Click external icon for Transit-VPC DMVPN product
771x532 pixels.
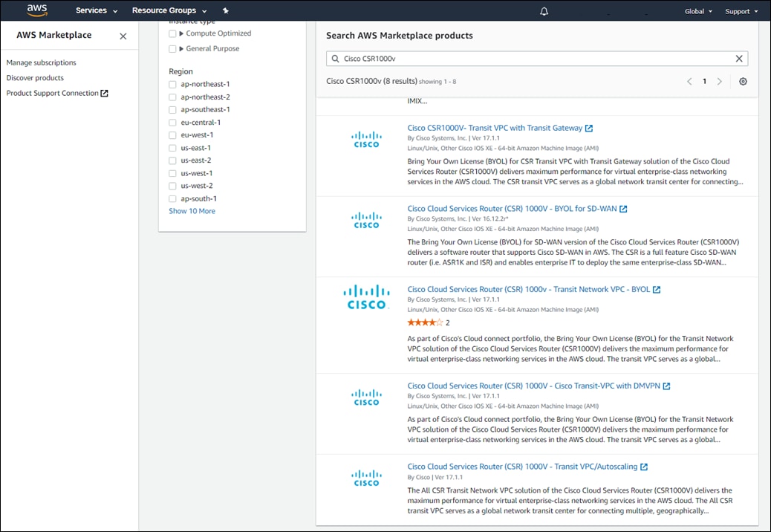coord(666,386)
